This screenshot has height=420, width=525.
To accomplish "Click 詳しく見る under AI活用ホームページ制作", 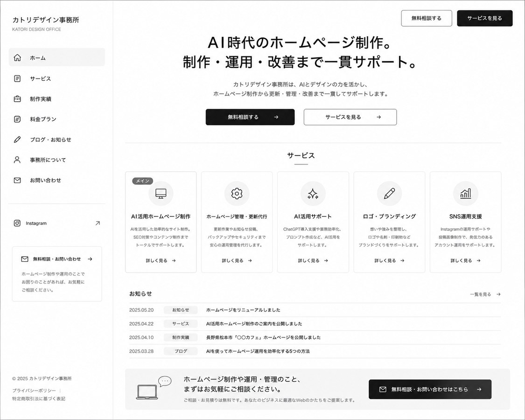I will coord(161,260).
